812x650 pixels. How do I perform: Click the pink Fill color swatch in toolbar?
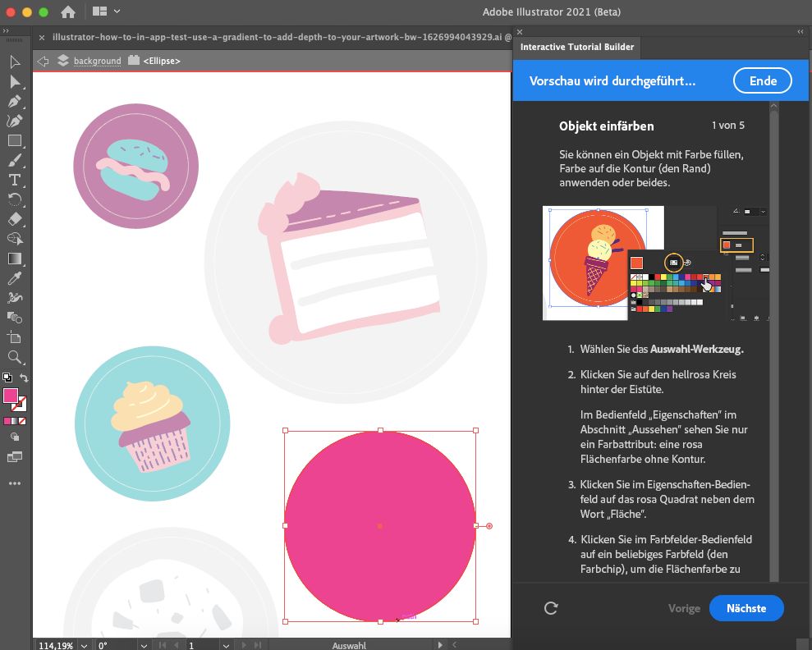[11, 396]
